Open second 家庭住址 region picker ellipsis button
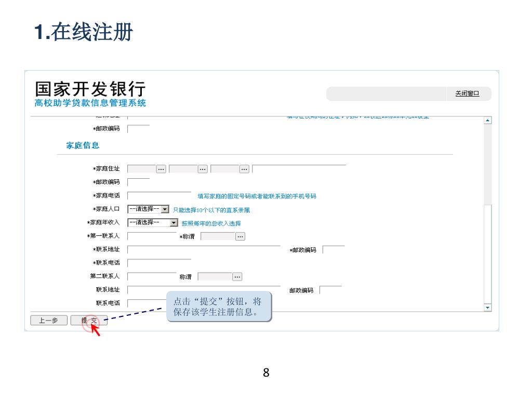532x399 pixels. 203,169
